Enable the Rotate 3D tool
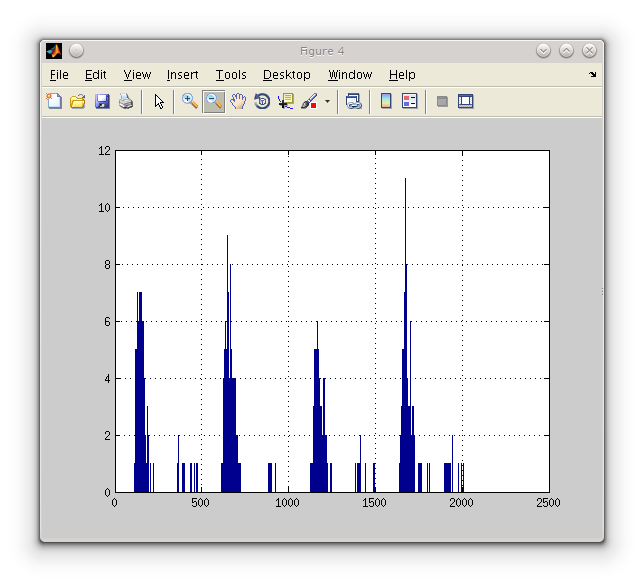This screenshot has width=644, height=582. (x=262, y=101)
